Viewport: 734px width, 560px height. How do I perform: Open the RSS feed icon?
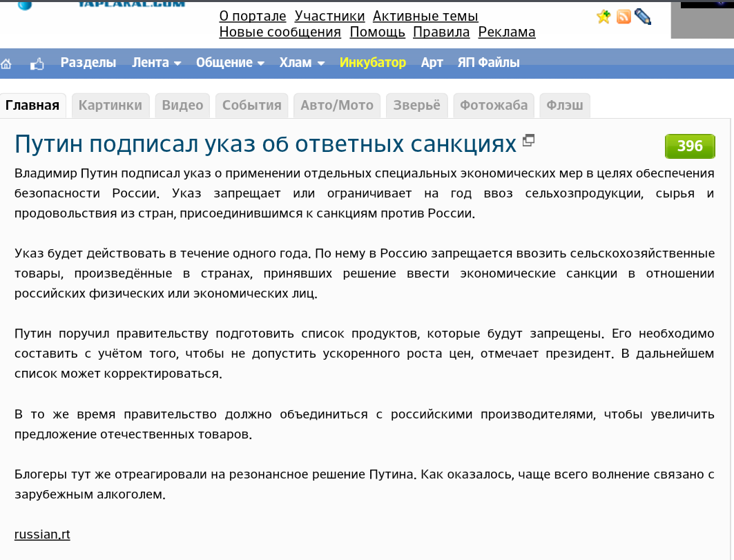pos(624,17)
